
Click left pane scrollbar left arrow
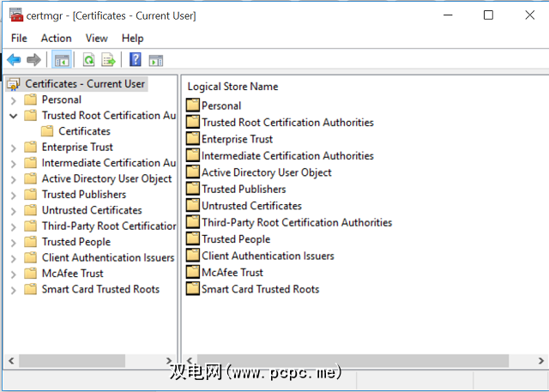click(11, 360)
